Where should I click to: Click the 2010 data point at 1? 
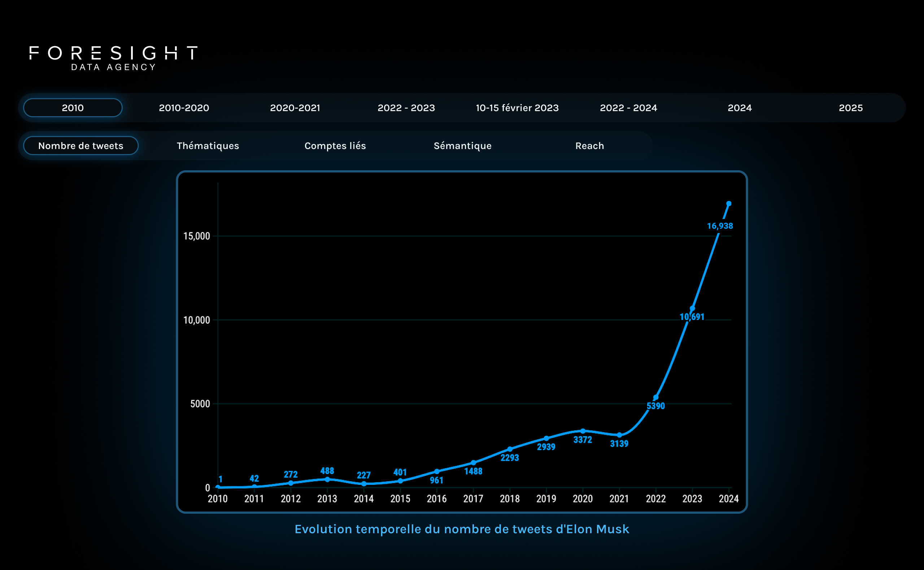218,487
